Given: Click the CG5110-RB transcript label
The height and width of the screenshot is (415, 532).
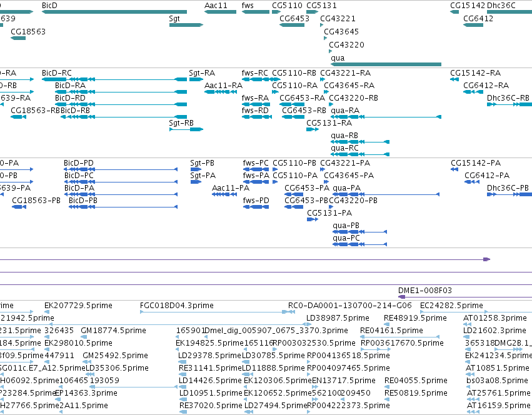Looking at the screenshot, I should click(x=294, y=73).
